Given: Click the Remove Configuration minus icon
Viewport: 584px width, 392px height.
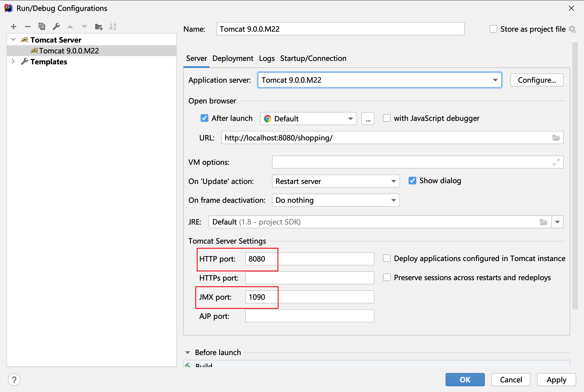Looking at the screenshot, I should click(x=28, y=27).
